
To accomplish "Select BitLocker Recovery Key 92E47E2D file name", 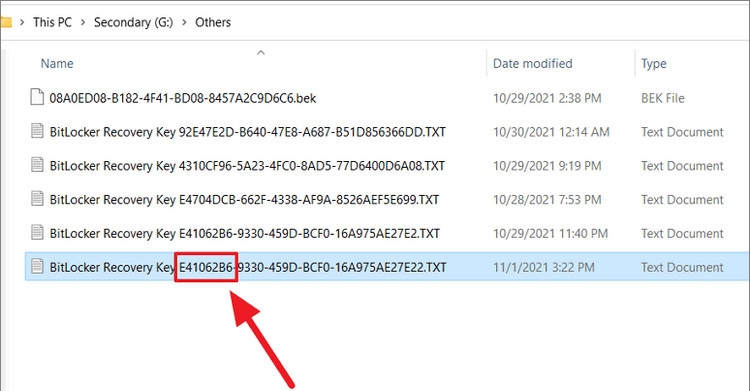I will coord(248,132).
